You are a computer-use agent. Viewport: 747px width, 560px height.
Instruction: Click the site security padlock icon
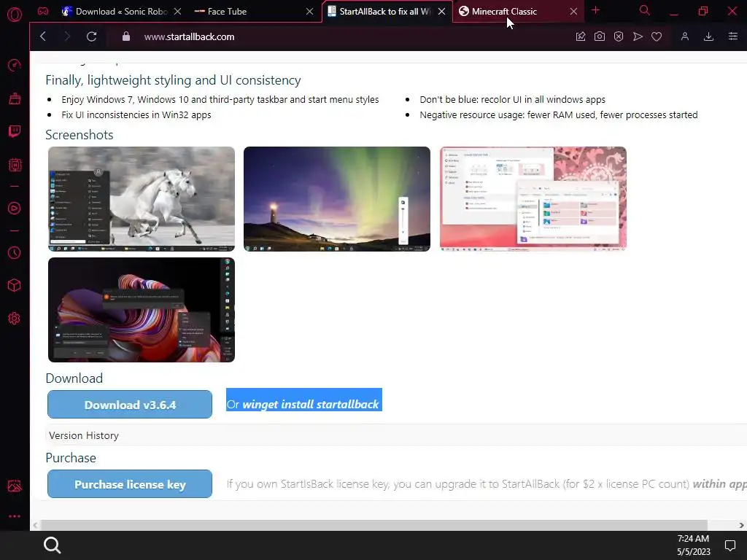pyautogui.click(x=126, y=36)
